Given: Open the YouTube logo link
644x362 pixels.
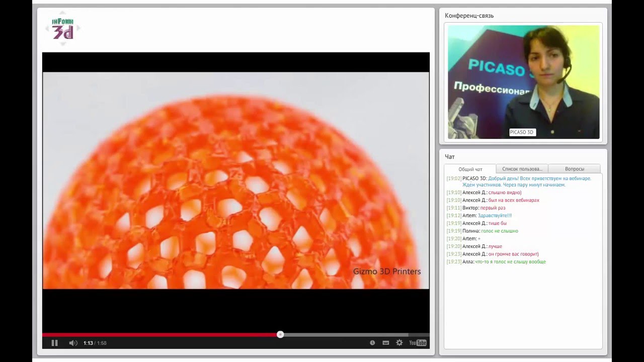Looking at the screenshot, I should click(x=418, y=343).
